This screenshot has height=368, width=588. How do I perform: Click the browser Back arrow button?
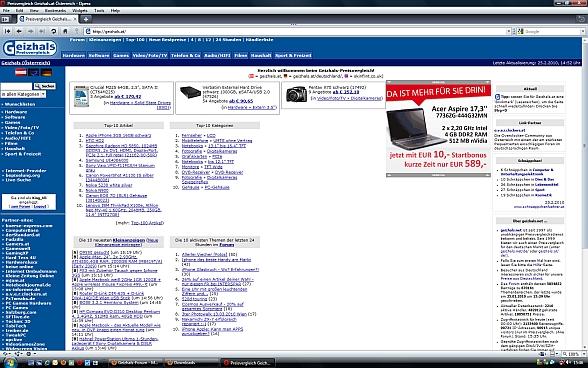pos(19,32)
